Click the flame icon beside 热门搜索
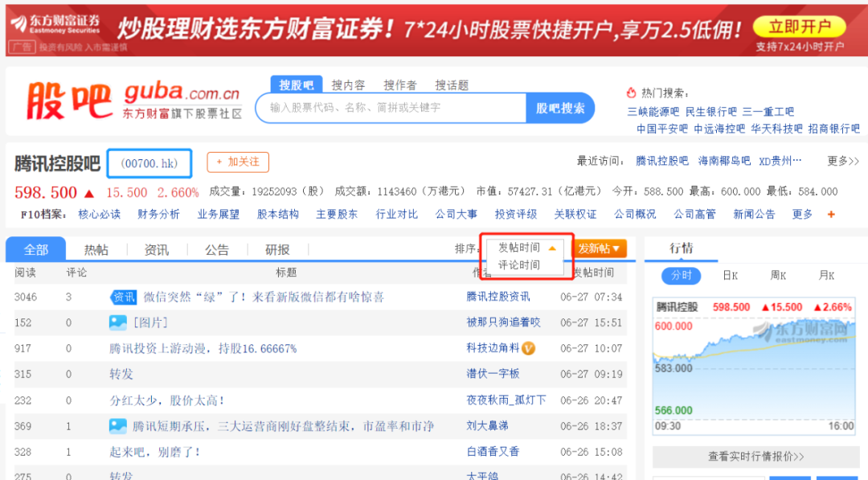 [631, 92]
